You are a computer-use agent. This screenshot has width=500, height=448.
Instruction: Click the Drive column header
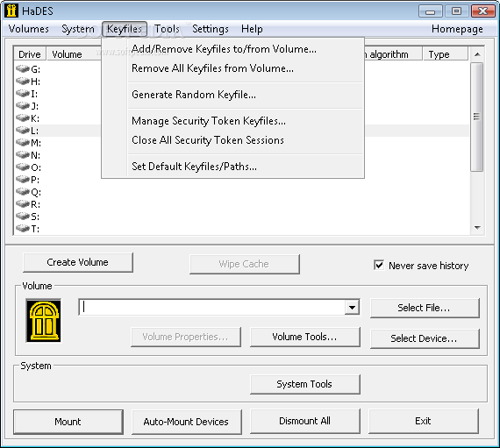(30, 54)
